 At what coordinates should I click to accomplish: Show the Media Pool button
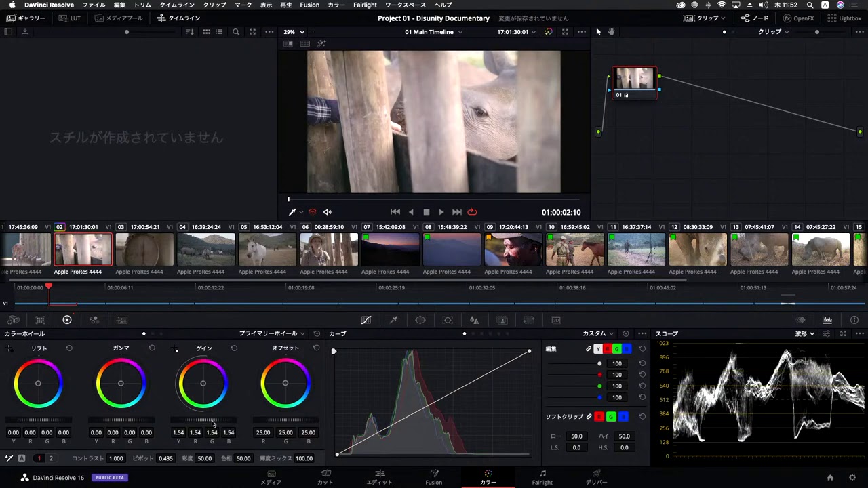(x=119, y=18)
